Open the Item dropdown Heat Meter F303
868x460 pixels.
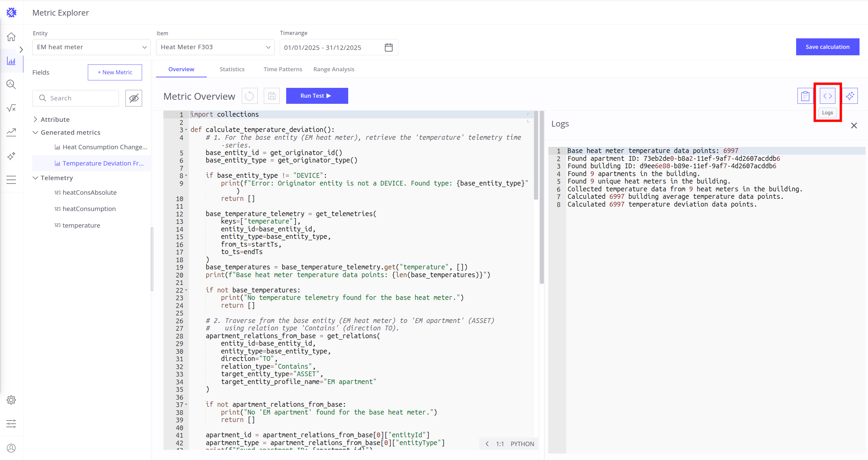pos(215,47)
